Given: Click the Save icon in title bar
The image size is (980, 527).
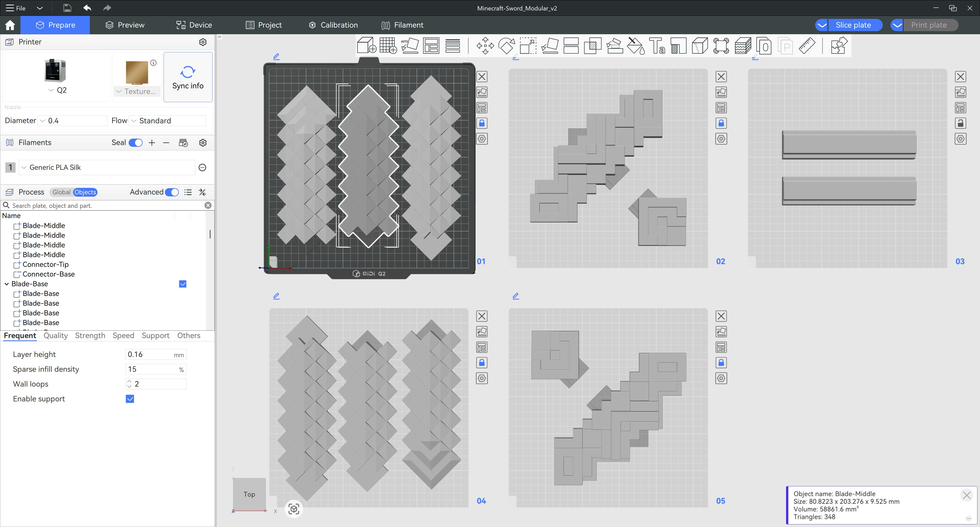Looking at the screenshot, I should 67,8.
